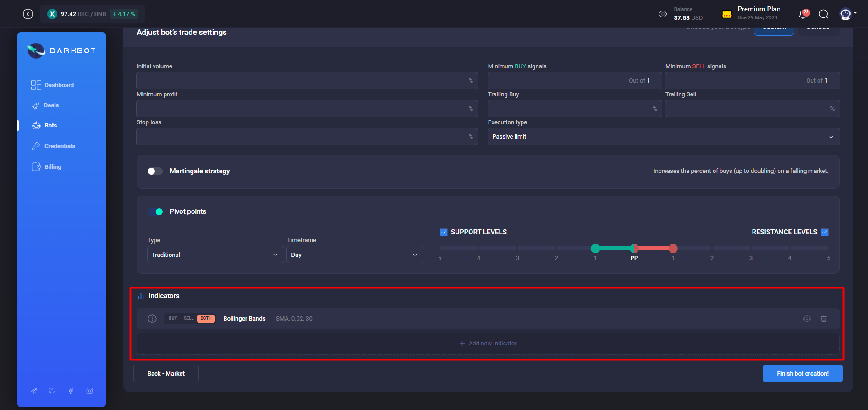Image resolution: width=868 pixels, height=410 pixels.
Task: Enable the Martingale strategy toggle
Action: pos(155,171)
